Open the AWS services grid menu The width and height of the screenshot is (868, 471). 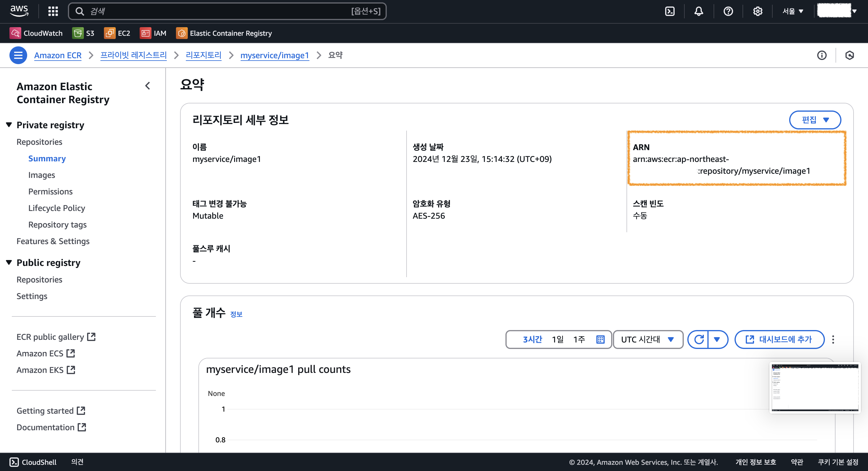tap(53, 11)
